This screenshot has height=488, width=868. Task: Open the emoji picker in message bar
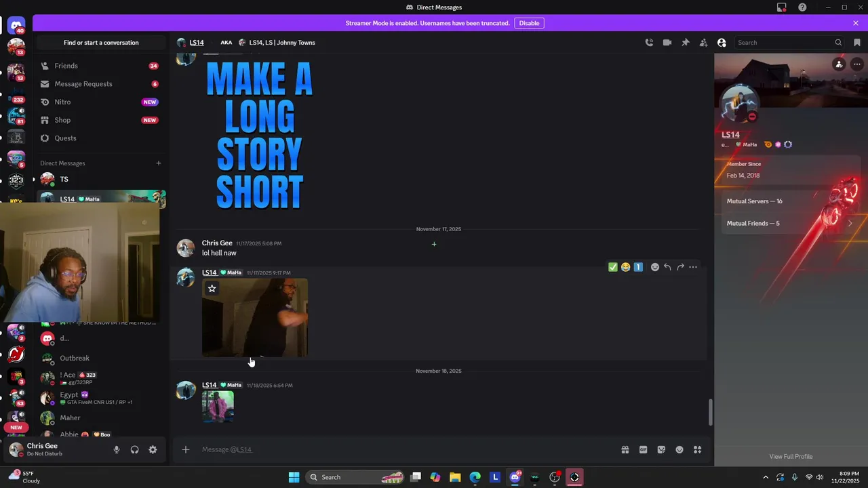tap(679, 449)
